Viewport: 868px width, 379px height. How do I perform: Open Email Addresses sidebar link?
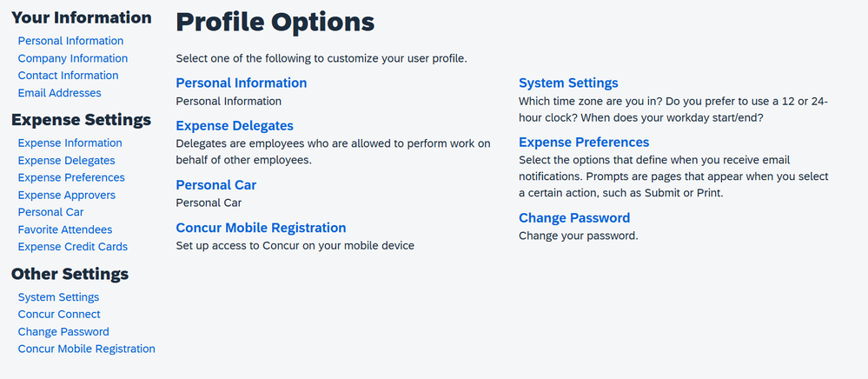(x=59, y=93)
